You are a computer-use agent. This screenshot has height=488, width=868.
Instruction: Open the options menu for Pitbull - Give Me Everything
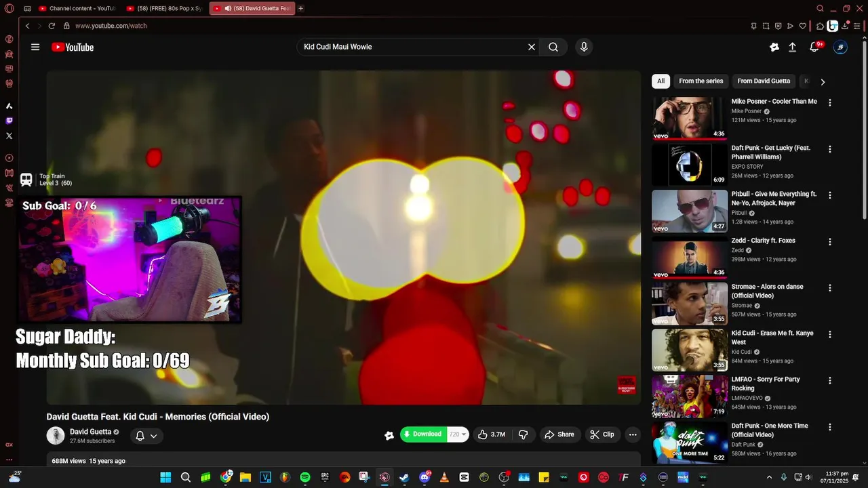point(829,195)
